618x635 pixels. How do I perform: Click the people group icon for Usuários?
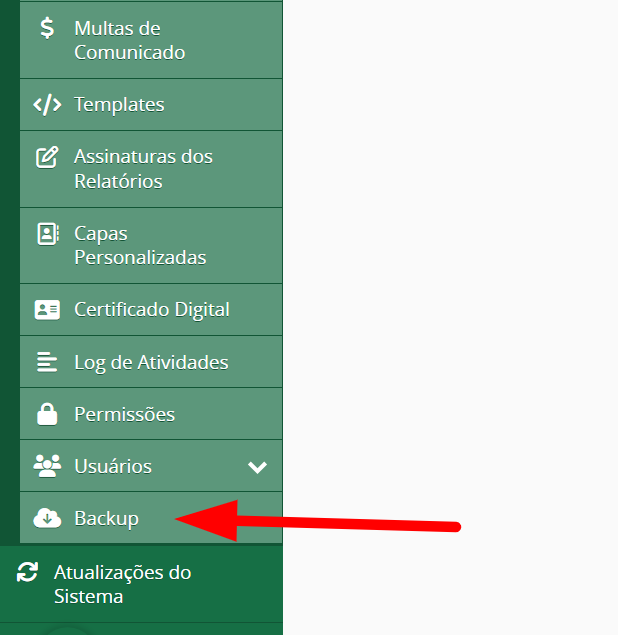pyautogui.click(x=47, y=466)
